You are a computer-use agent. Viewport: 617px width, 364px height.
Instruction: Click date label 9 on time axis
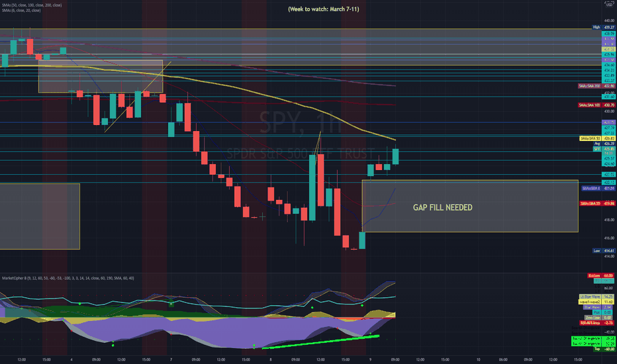370,359
